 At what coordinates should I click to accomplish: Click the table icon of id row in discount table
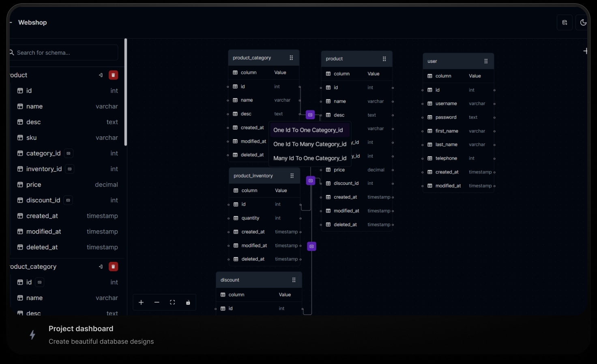[223, 308]
